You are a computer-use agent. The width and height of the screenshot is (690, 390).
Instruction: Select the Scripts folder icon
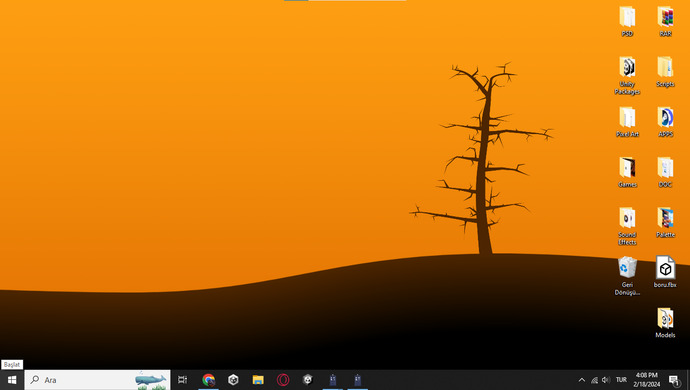click(665, 72)
